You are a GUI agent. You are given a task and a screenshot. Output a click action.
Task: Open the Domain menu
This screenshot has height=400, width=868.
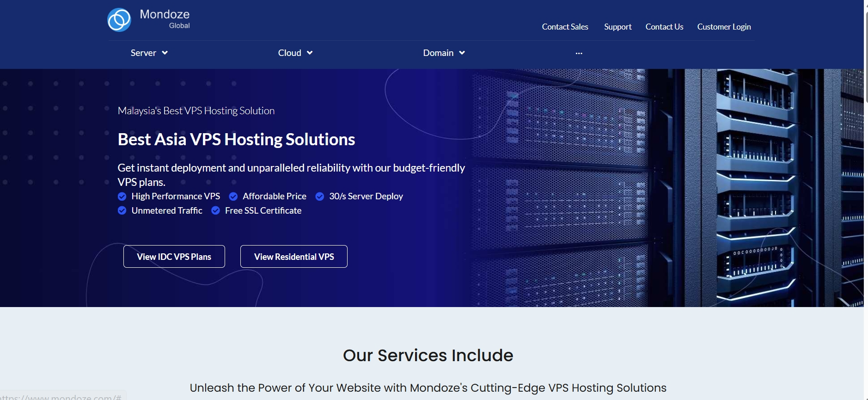click(438, 53)
